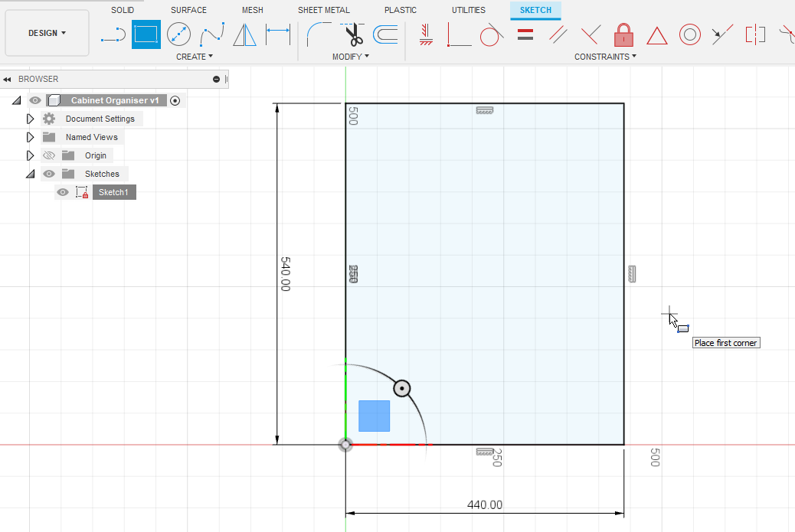
Task: Apply the Tangent constraint
Action: [491, 34]
